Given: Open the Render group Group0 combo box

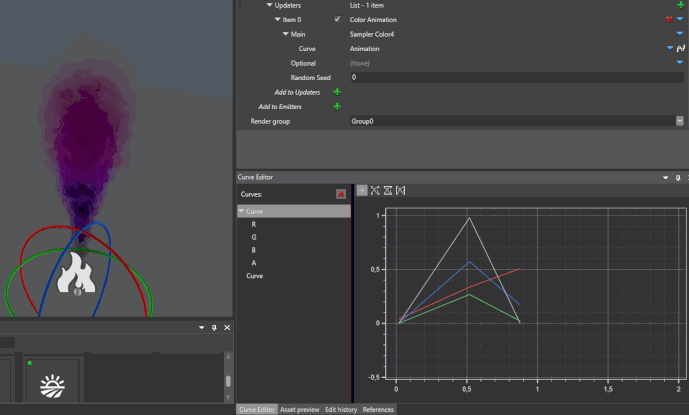Looking at the screenshot, I should pyautogui.click(x=517, y=121).
